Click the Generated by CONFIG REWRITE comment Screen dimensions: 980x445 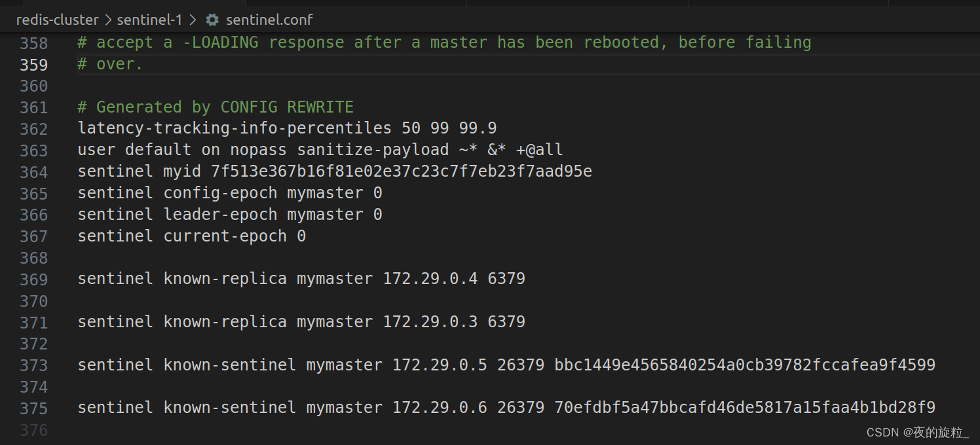[215, 107]
